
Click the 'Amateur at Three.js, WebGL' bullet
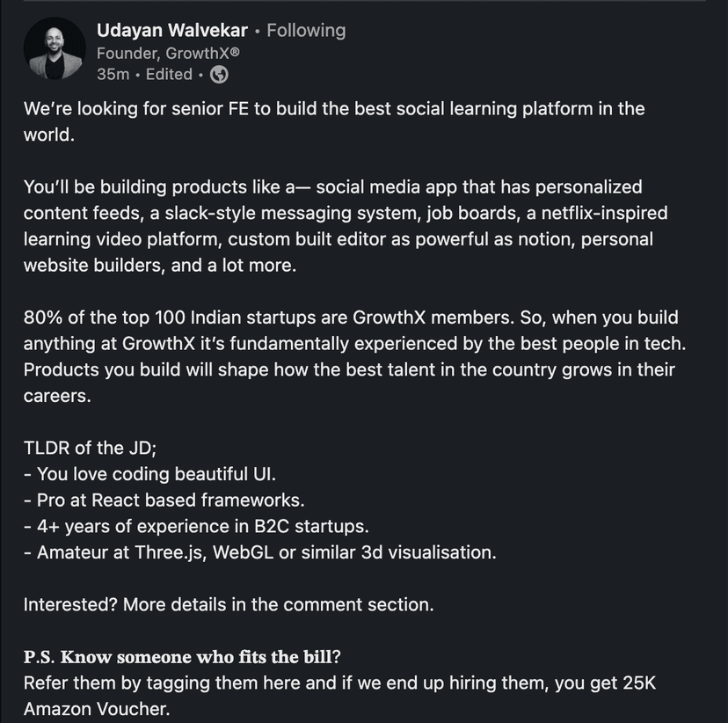(x=259, y=552)
